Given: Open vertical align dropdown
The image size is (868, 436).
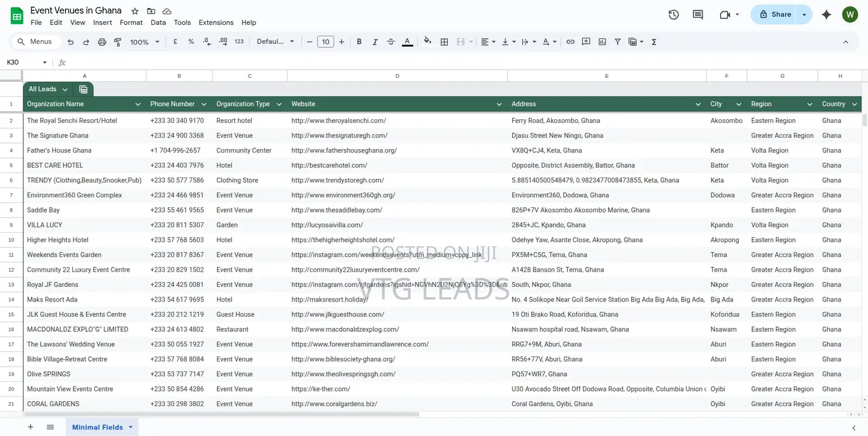Looking at the screenshot, I should pos(509,42).
